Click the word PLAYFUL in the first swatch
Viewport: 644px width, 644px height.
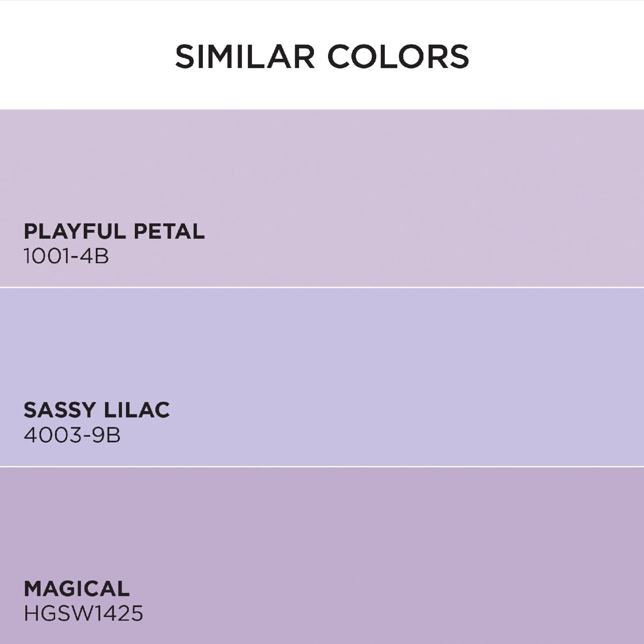(x=75, y=231)
